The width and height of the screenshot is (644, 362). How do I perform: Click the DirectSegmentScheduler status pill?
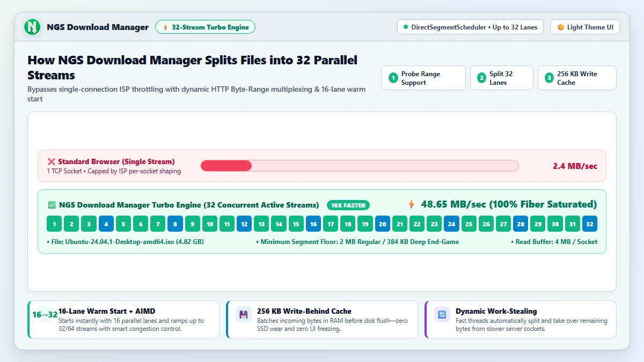point(471,27)
